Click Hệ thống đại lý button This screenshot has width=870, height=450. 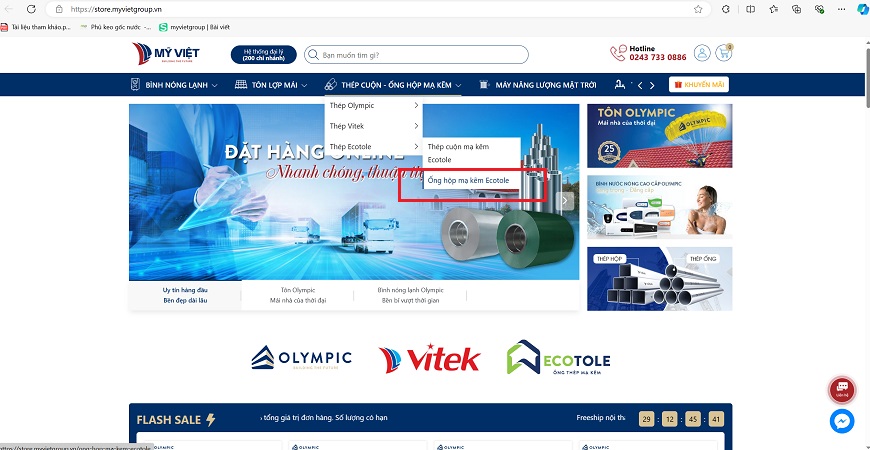pos(264,54)
